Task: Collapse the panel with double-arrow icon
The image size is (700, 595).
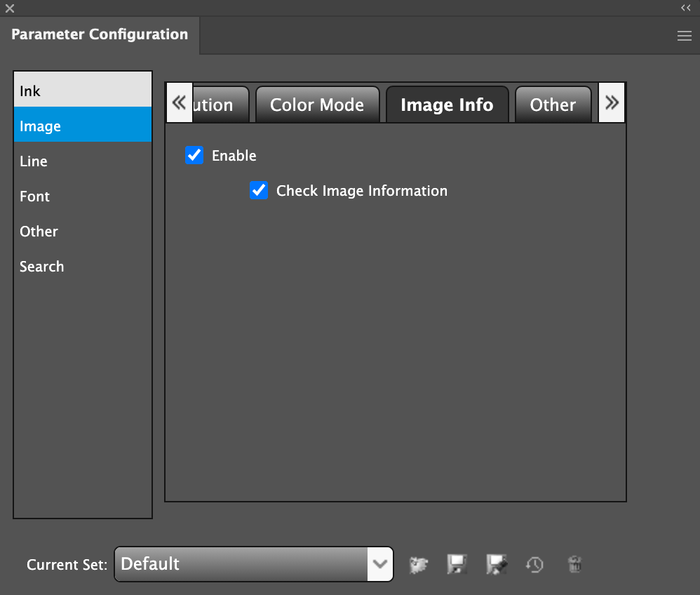Action: [686, 8]
